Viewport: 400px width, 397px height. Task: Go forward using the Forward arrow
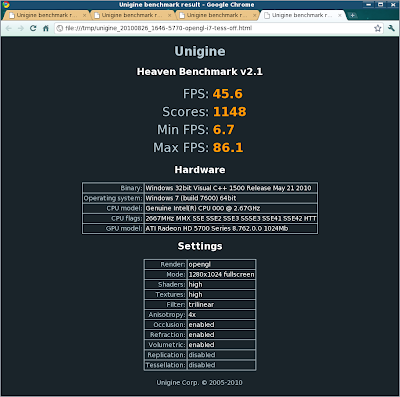pyautogui.click(x=21, y=28)
